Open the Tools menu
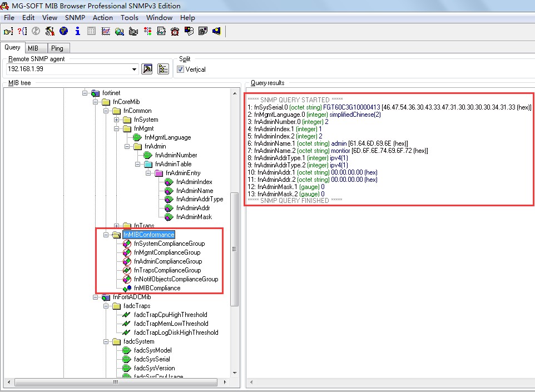The image size is (535, 392). (130, 18)
